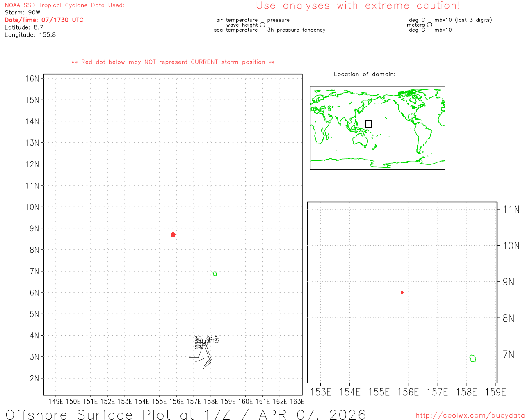This screenshot has height=420, width=525.
Task: Click the '8N' label on the inset map
Action: 509,318
